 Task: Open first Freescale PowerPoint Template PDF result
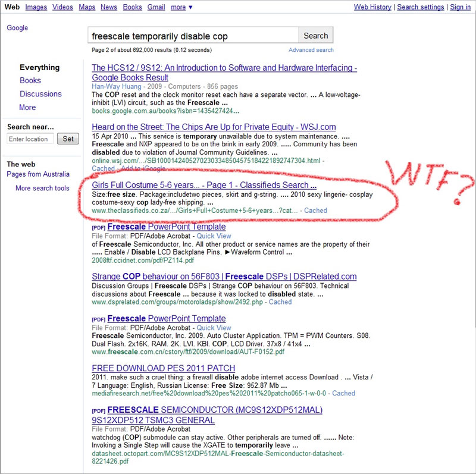coord(167,227)
